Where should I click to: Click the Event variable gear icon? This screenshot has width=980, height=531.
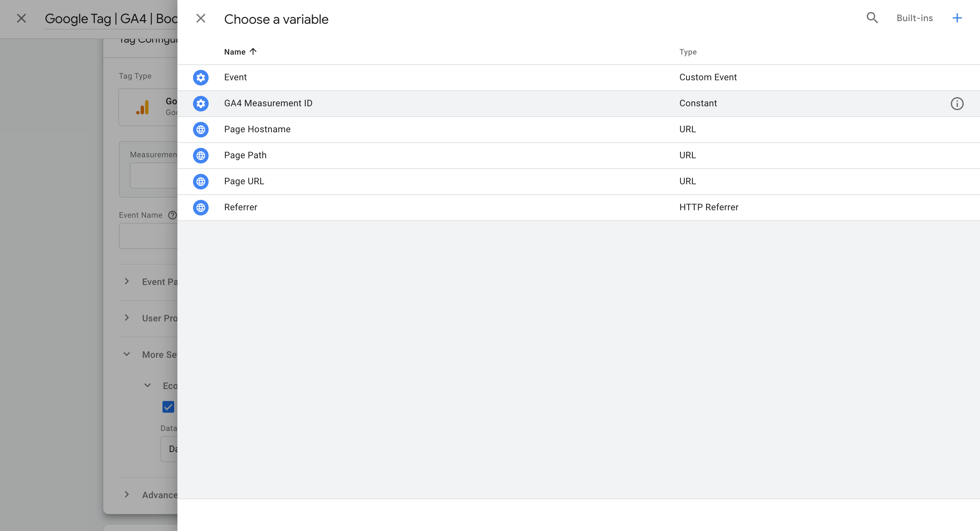(200, 78)
